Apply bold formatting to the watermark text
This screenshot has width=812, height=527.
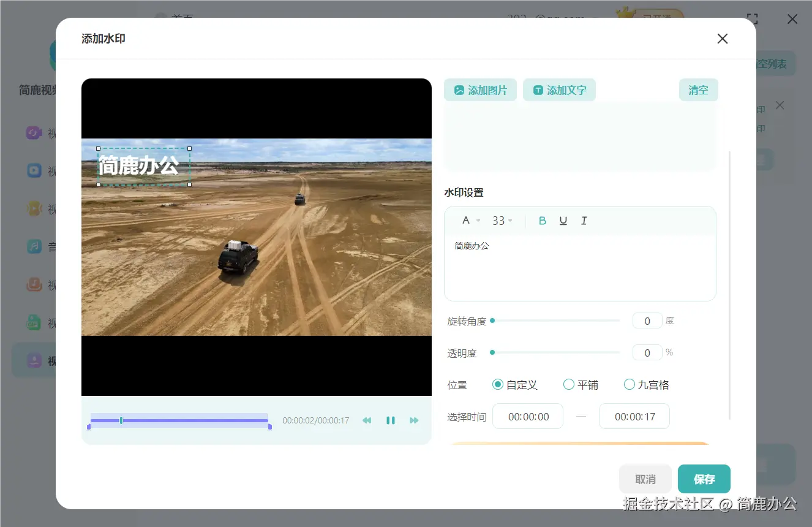(542, 220)
